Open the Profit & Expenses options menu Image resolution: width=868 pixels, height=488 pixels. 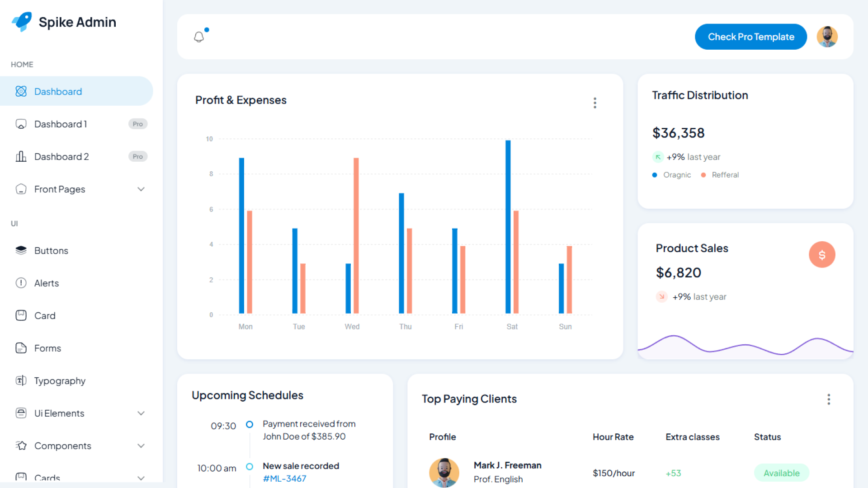click(595, 103)
